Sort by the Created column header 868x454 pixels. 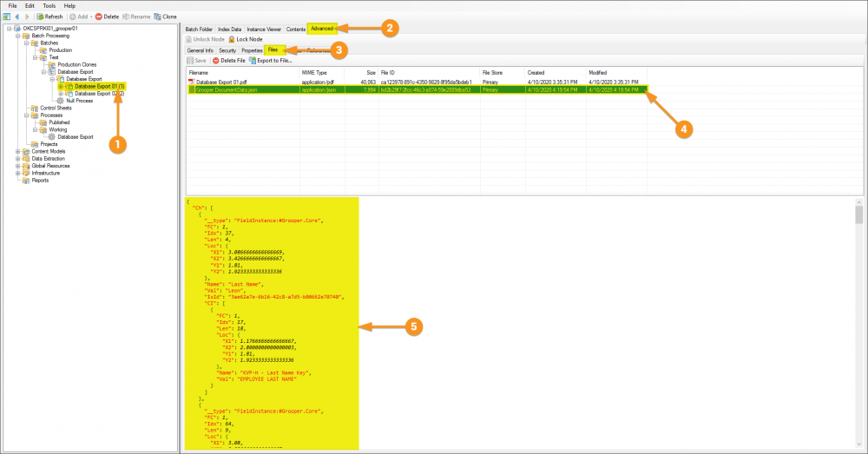point(556,73)
